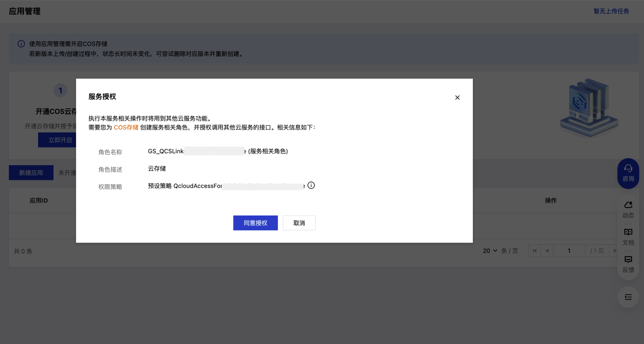Click the 应用管理 page heading
This screenshot has width=644, height=344.
[x=25, y=11]
